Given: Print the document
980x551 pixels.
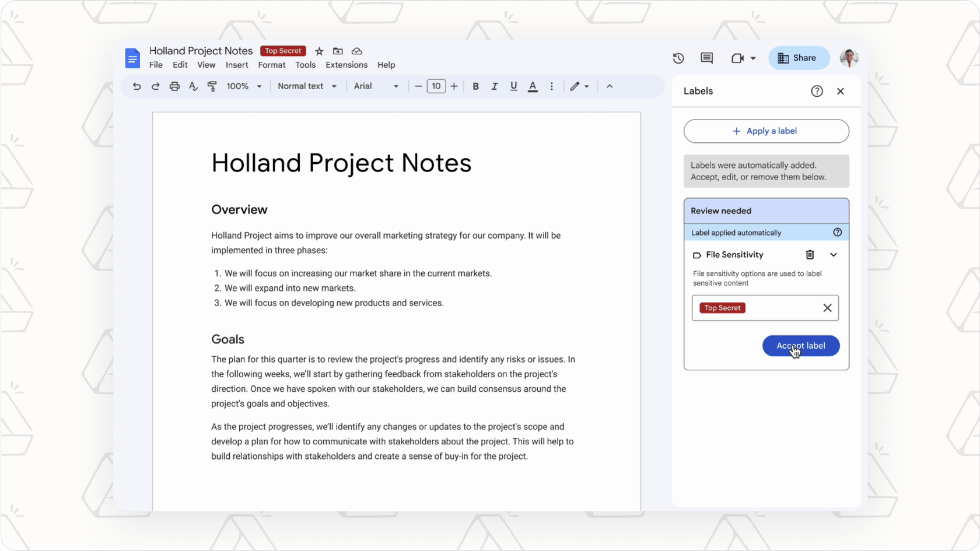Looking at the screenshot, I should click(174, 86).
